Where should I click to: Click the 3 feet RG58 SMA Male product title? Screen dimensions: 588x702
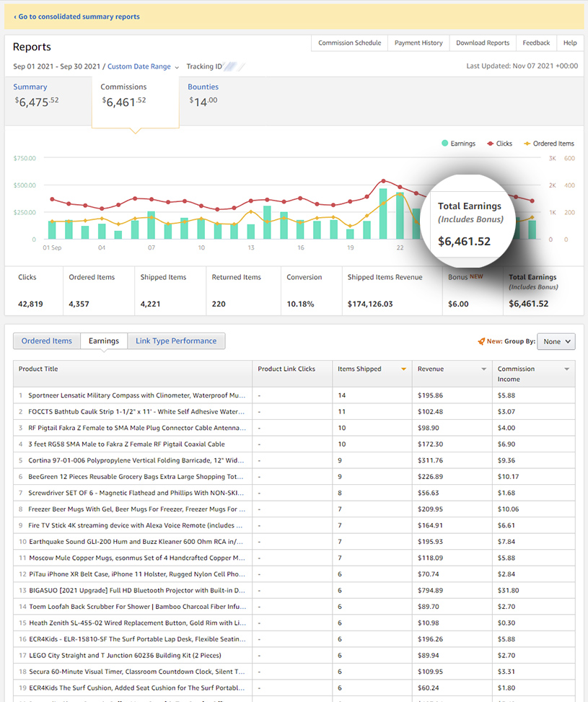click(126, 444)
